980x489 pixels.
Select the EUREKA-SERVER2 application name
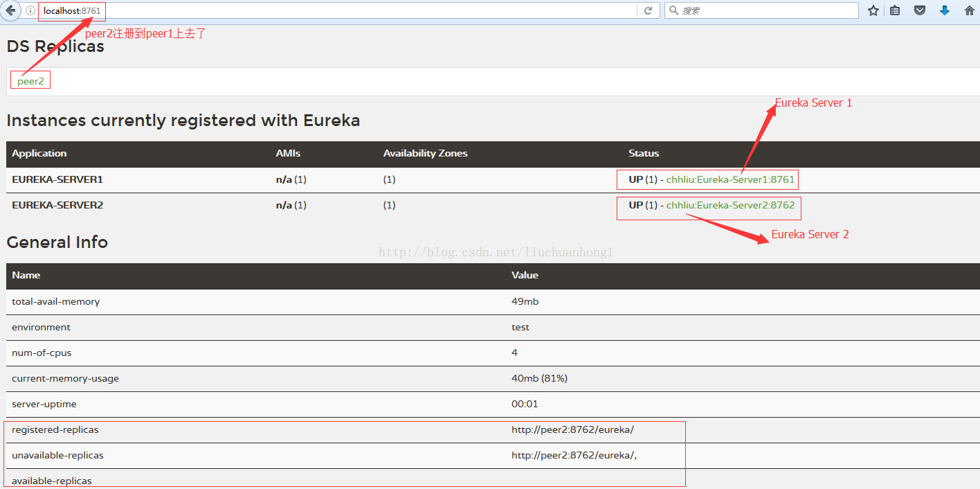coord(57,205)
